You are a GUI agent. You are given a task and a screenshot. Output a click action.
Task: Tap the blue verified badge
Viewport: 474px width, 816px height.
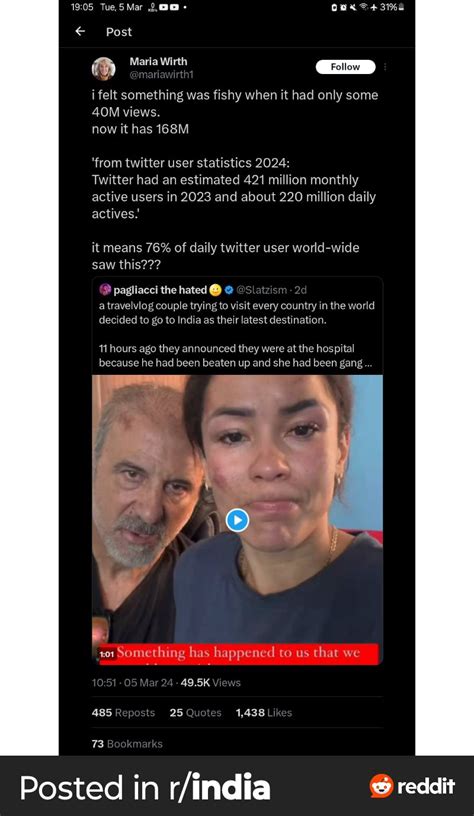coord(228,290)
